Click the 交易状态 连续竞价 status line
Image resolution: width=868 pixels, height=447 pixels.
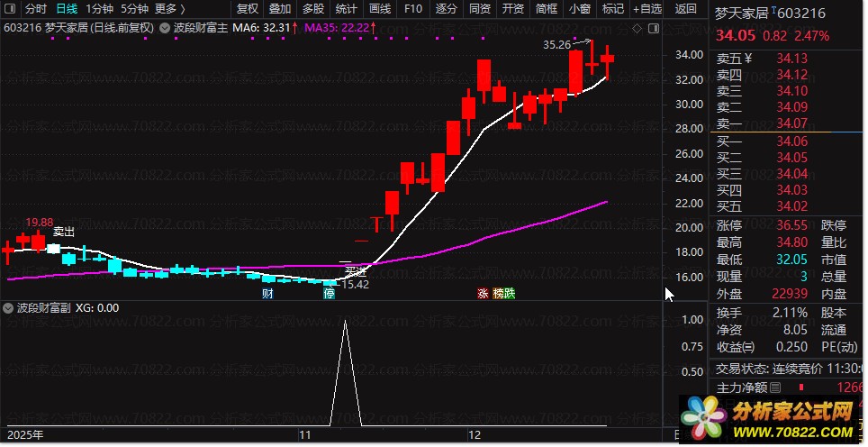[790, 369]
